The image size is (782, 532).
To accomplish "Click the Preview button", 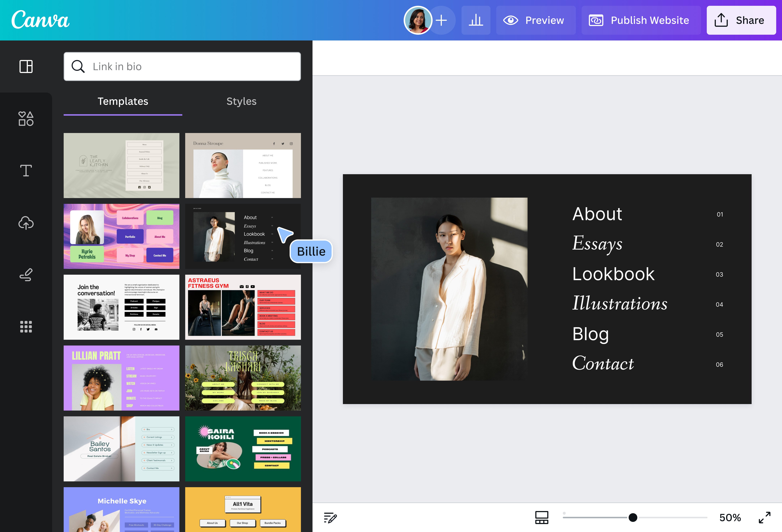I will [x=535, y=20].
